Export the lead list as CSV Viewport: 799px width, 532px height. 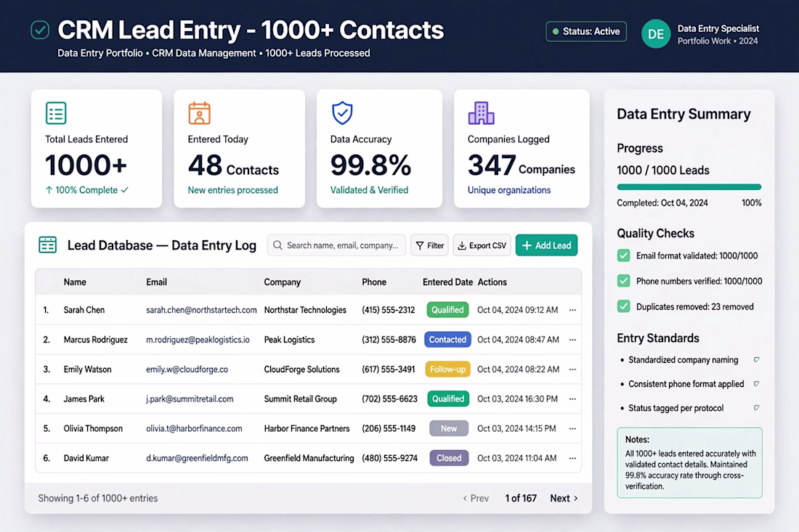[x=482, y=245]
